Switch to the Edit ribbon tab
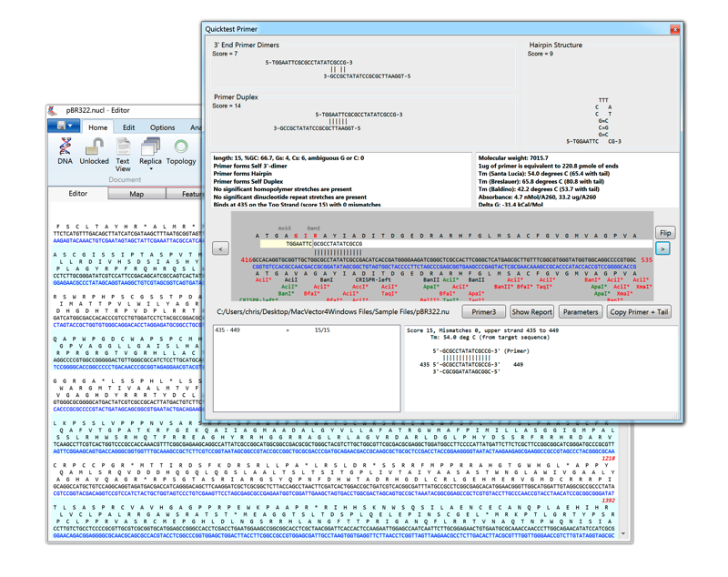The height and width of the screenshot is (577, 728). coord(128,127)
